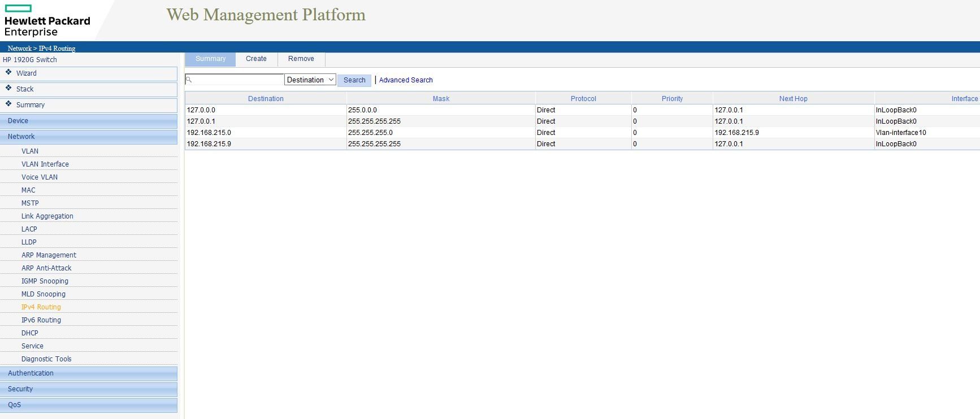
Task: Expand the Device menu section
Action: click(89, 121)
